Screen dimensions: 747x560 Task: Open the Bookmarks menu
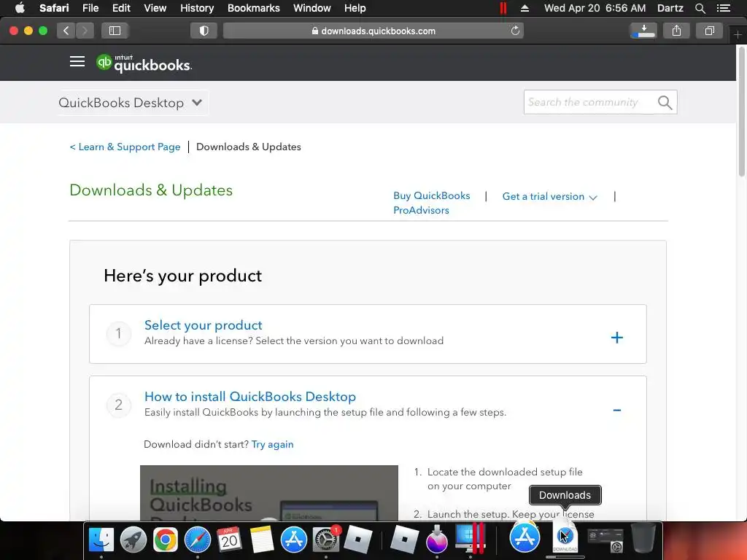[x=253, y=8]
